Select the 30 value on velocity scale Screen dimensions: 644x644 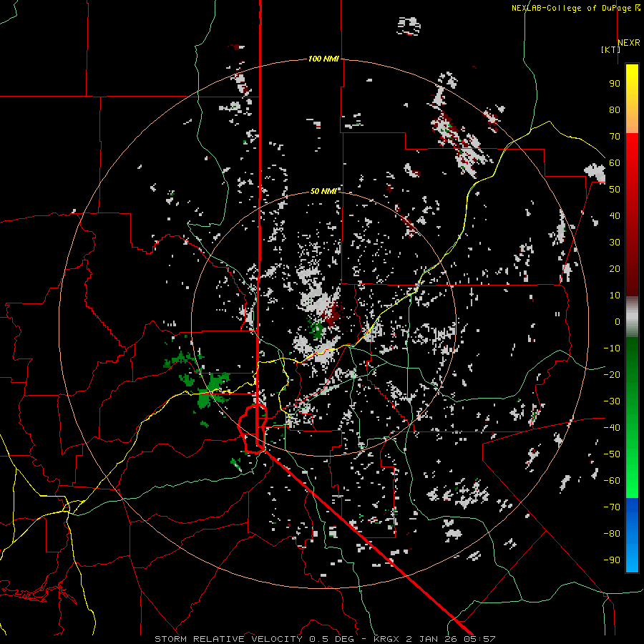click(x=615, y=243)
